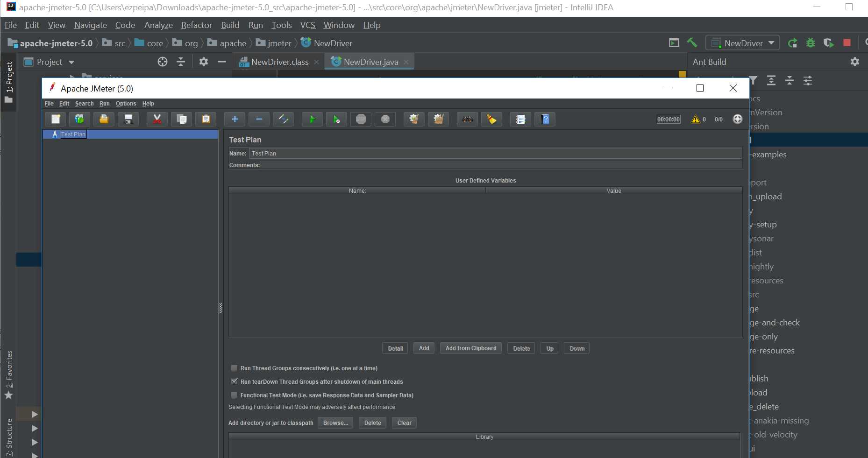Click Browse... for classpath

335,423
